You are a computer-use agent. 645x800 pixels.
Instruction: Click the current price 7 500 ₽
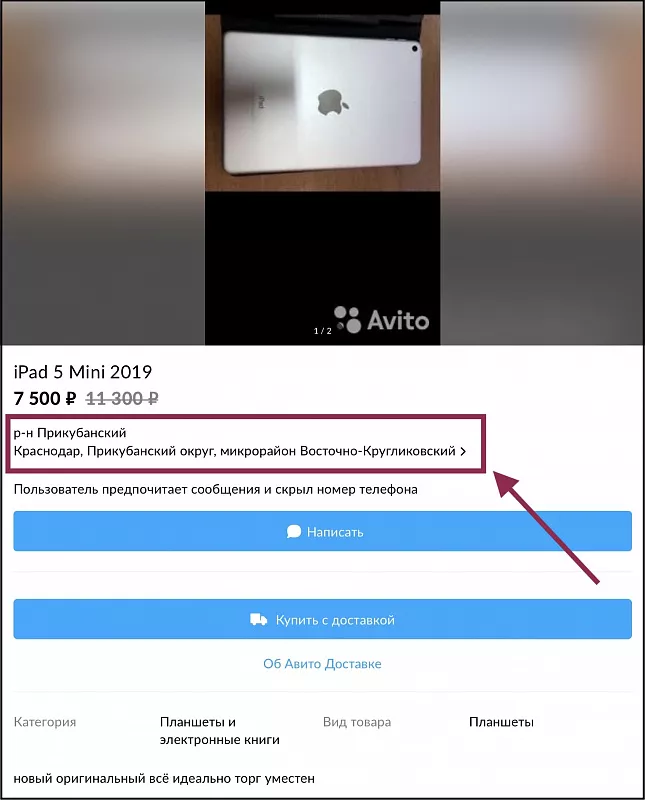point(45,398)
